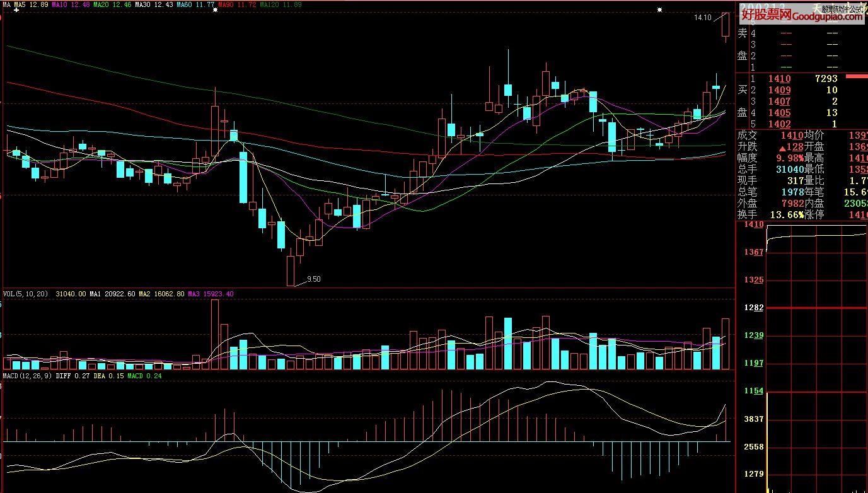The width and height of the screenshot is (868, 493).
Task: Click the green MA20 12.46 label
Action: (112, 4)
